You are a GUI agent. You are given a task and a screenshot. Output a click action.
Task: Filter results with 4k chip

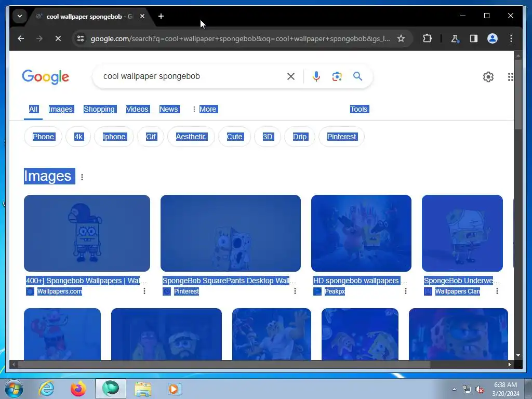tap(78, 137)
